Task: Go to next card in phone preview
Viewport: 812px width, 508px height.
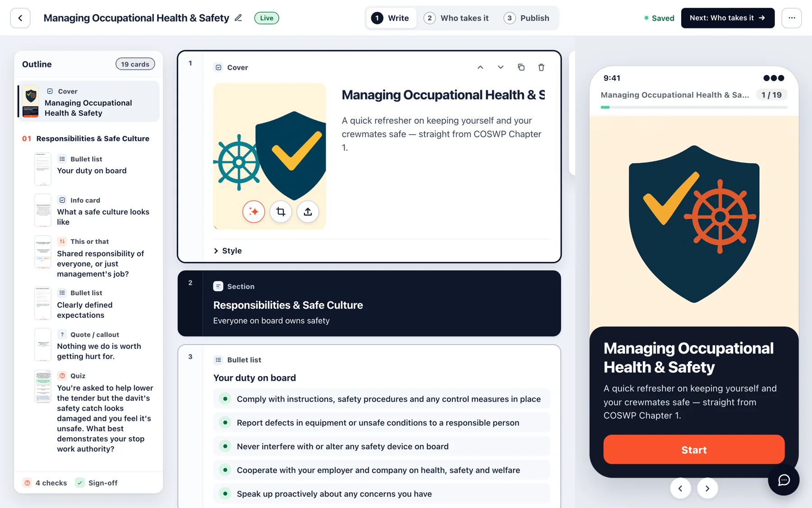Action: pos(707,488)
